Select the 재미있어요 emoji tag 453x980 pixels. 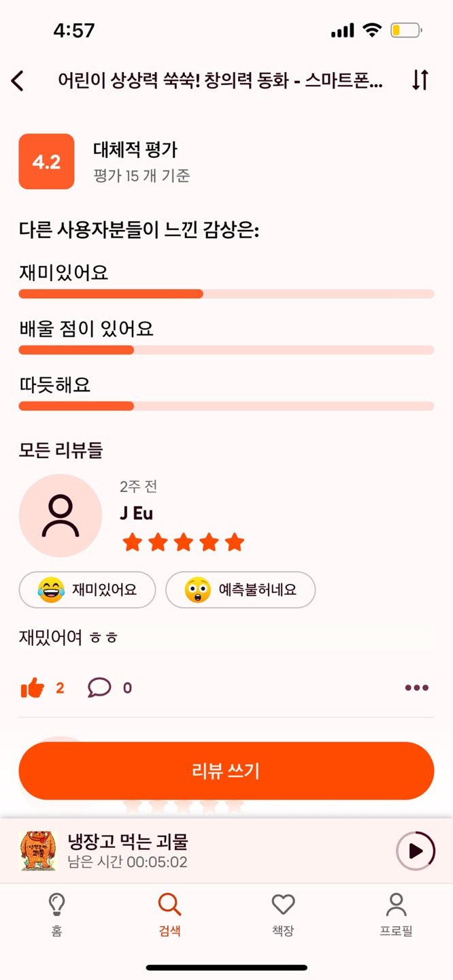(87, 589)
